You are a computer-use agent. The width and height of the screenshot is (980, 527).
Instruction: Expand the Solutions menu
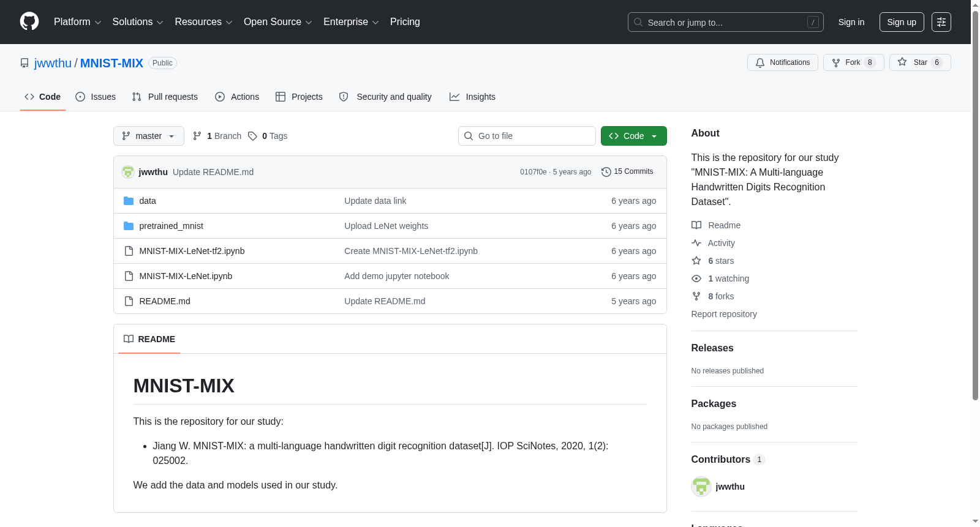tap(138, 22)
